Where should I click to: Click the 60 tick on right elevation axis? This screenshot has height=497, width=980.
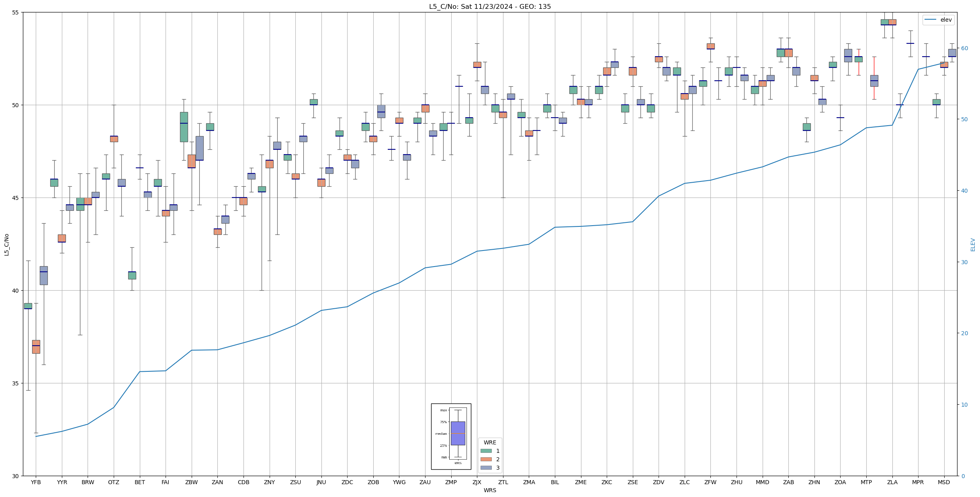[x=964, y=48]
